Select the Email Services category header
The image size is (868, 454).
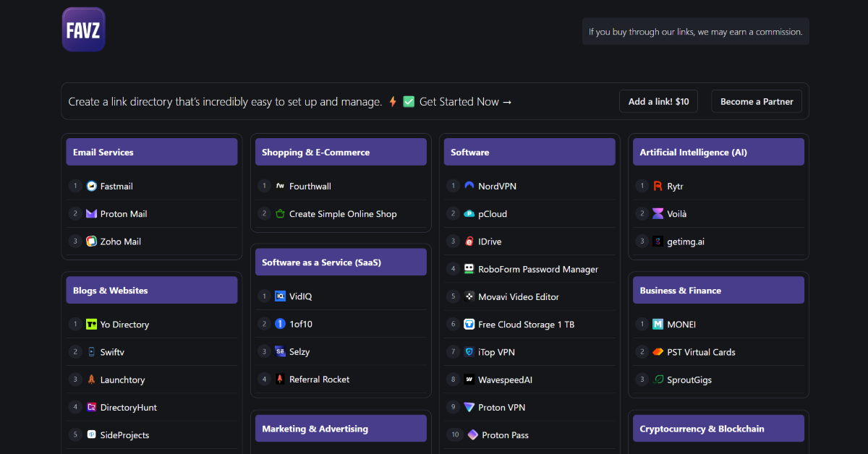coord(152,153)
